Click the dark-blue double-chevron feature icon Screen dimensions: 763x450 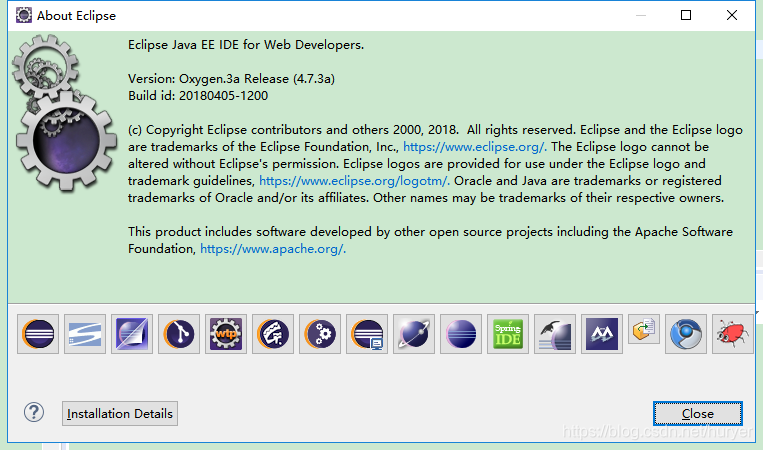[602, 334]
